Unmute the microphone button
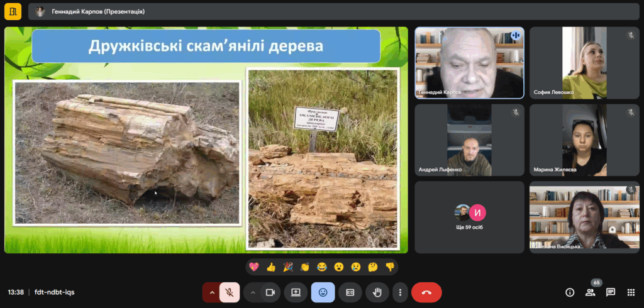The width and height of the screenshot is (644, 308). pyautogui.click(x=230, y=292)
